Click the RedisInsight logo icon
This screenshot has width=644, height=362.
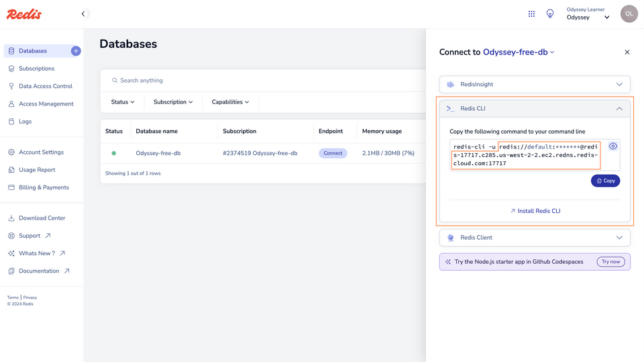pos(451,85)
